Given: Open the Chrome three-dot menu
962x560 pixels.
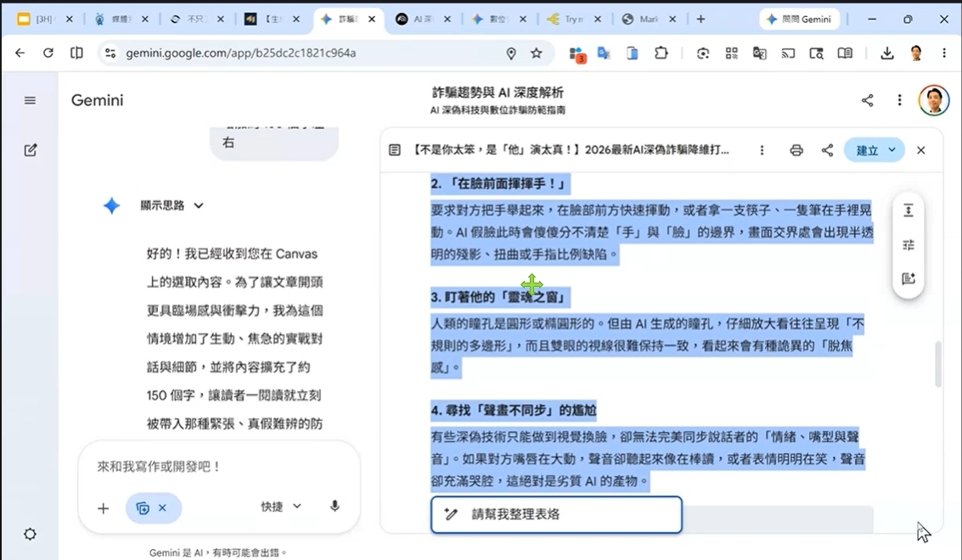Looking at the screenshot, I should [943, 53].
